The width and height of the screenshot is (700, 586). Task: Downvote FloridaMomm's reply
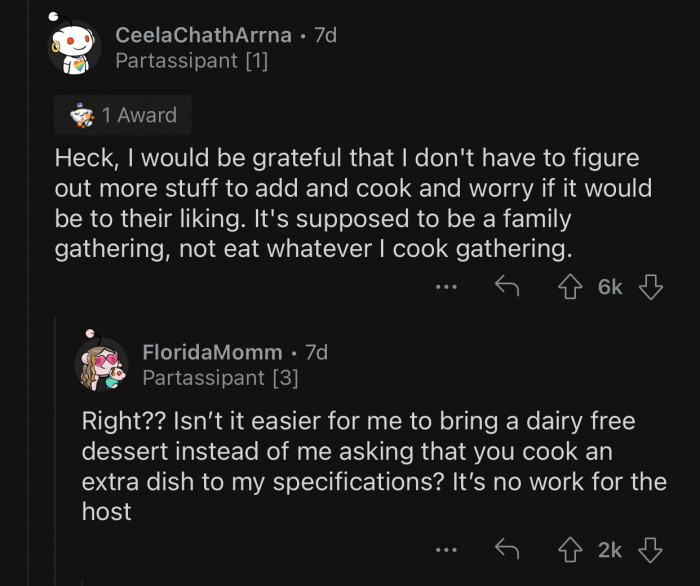pos(651,549)
